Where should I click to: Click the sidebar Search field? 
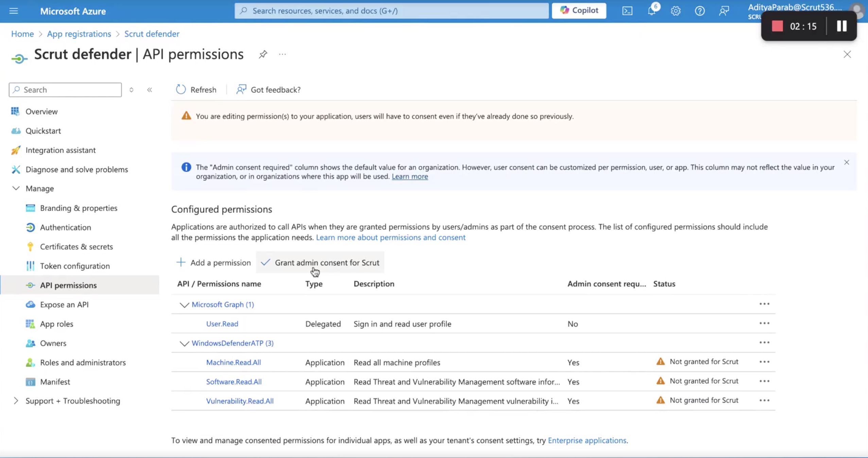click(65, 90)
